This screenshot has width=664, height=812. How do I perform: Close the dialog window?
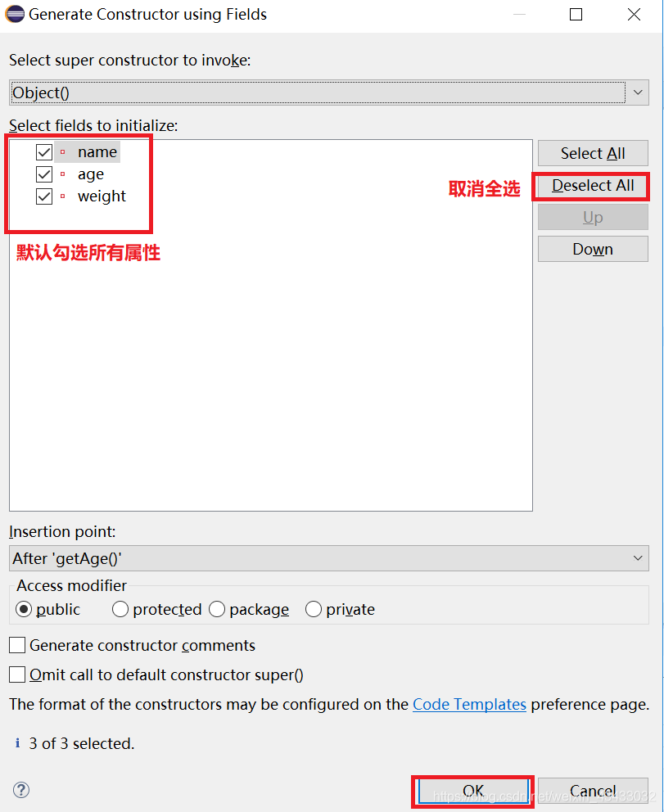634,15
